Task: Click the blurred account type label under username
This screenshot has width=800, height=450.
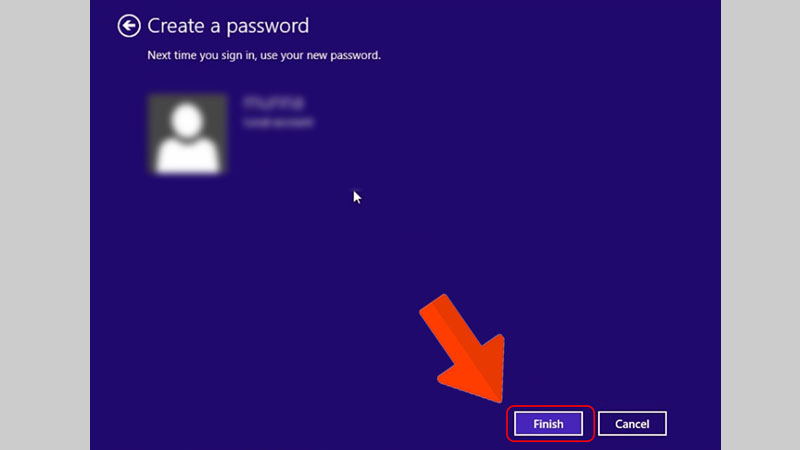Action: pos(279,122)
